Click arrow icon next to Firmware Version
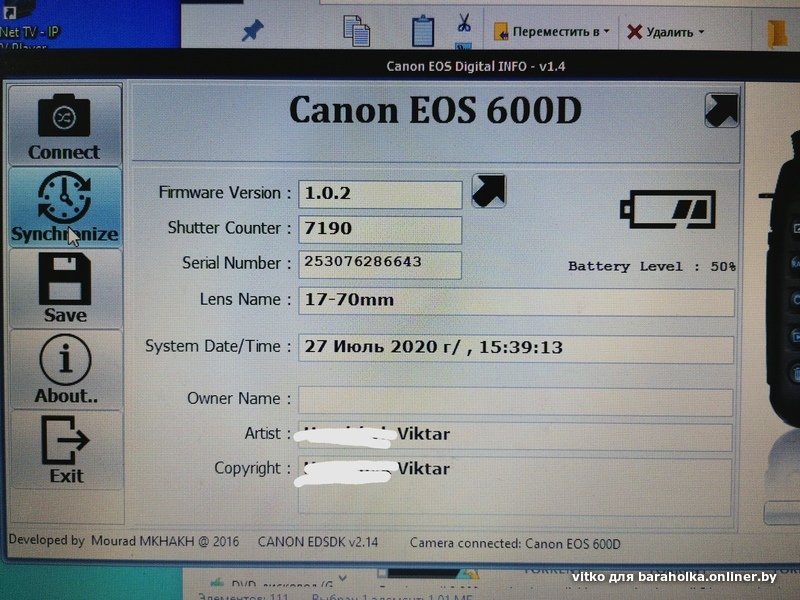 click(x=489, y=191)
